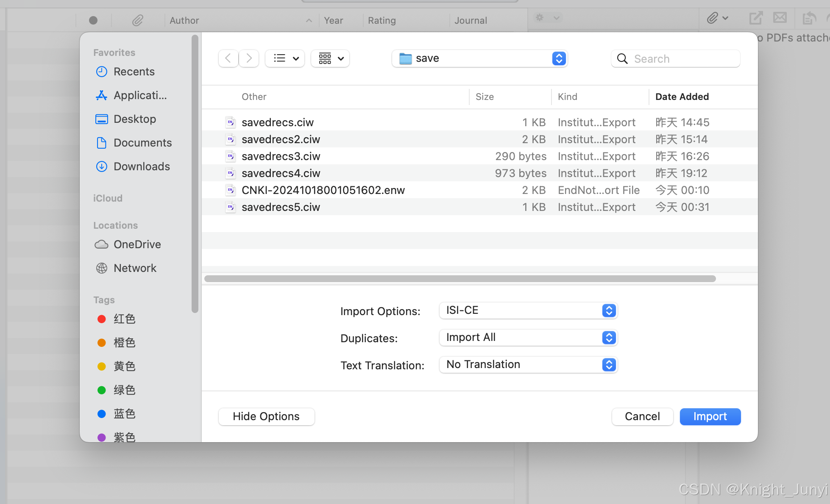Change the Import Options ISI-CE dropdown
The image size is (830, 504).
[528, 310]
